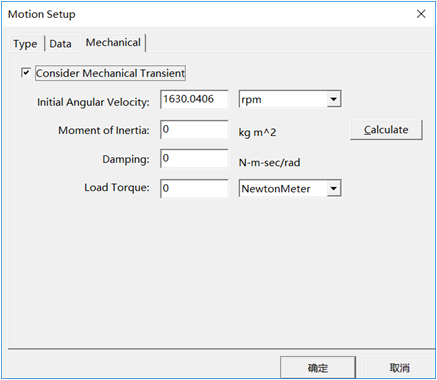Open the Data tab
The image size is (437, 380).
click(60, 44)
